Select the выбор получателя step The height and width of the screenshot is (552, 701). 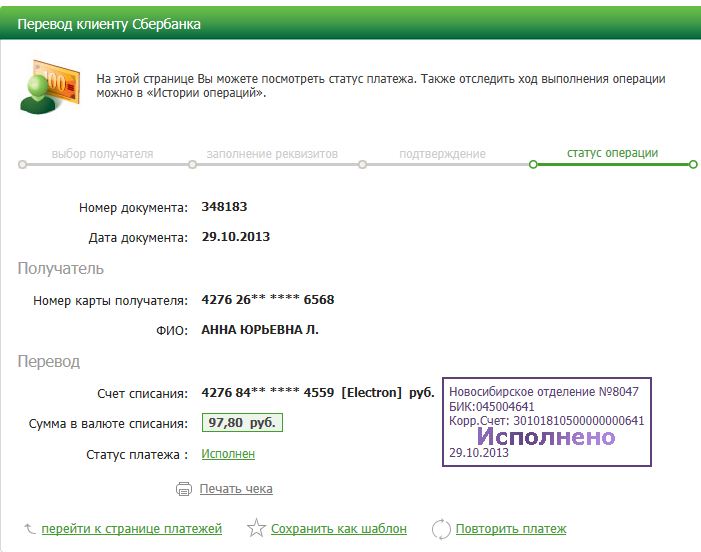click(102, 154)
